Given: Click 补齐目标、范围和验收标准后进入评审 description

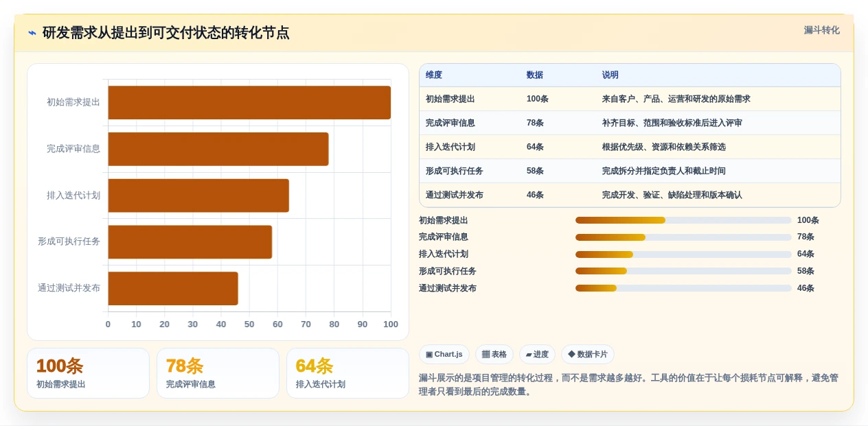Looking at the screenshot, I should click(672, 123).
